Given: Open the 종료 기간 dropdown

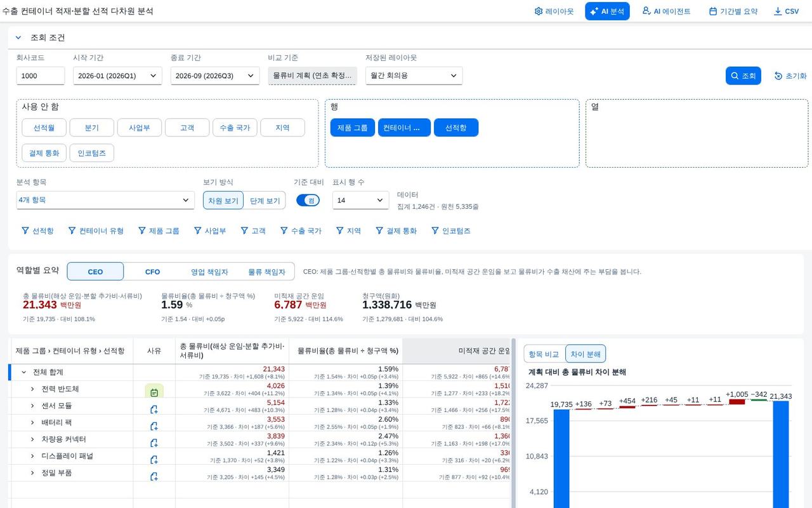Looking at the screenshot, I should tap(215, 76).
